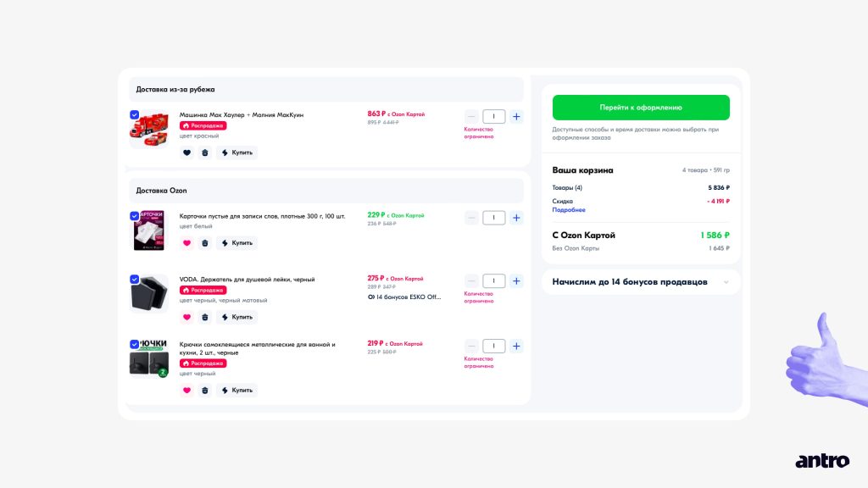Click Распродажа badge on Крючки самоклеящиеся
This screenshot has width=868, height=488.
(203, 363)
